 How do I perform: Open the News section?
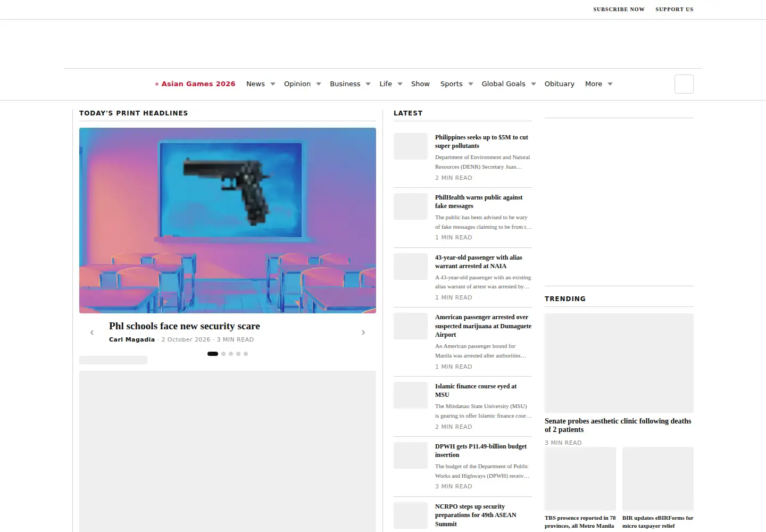tap(255, 84)
